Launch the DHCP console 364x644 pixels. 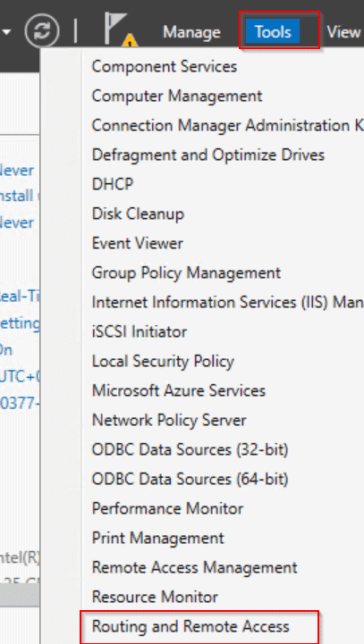pyautogui.click(x=113, y=184)
